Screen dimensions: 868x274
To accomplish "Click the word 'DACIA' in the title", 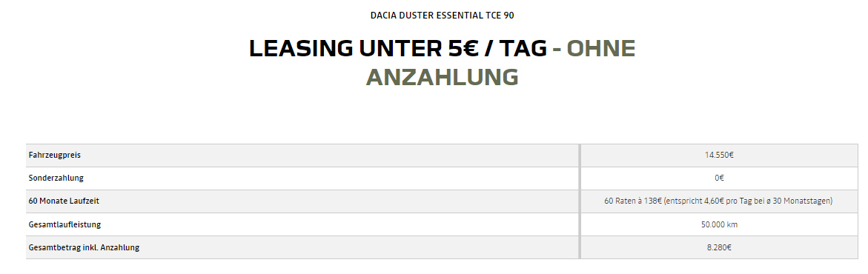I will pyautogui.click(x=382, y=16).
